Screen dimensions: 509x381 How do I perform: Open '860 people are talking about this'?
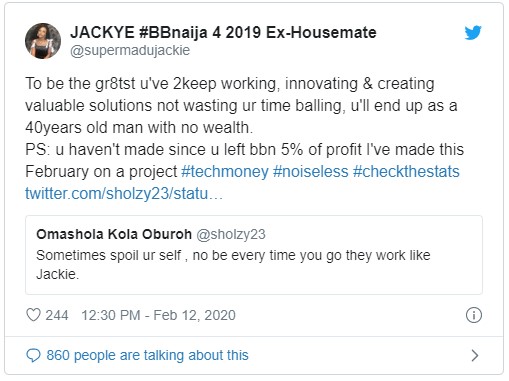147,355
